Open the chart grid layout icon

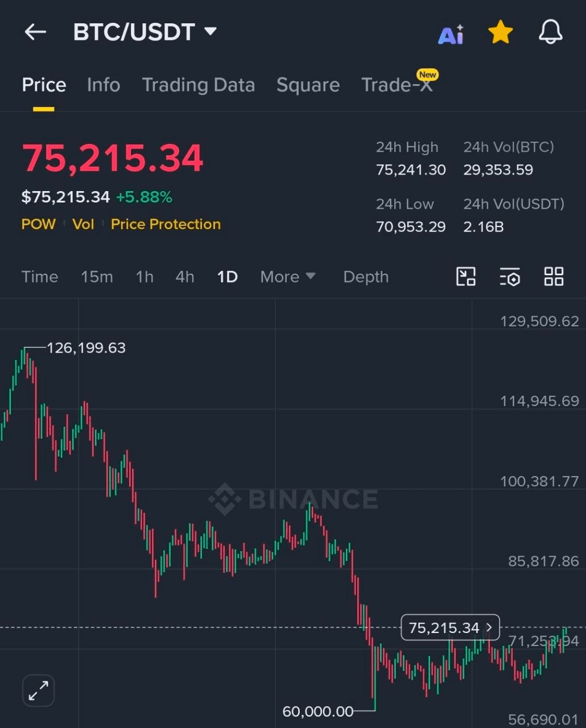coord(554,277)
